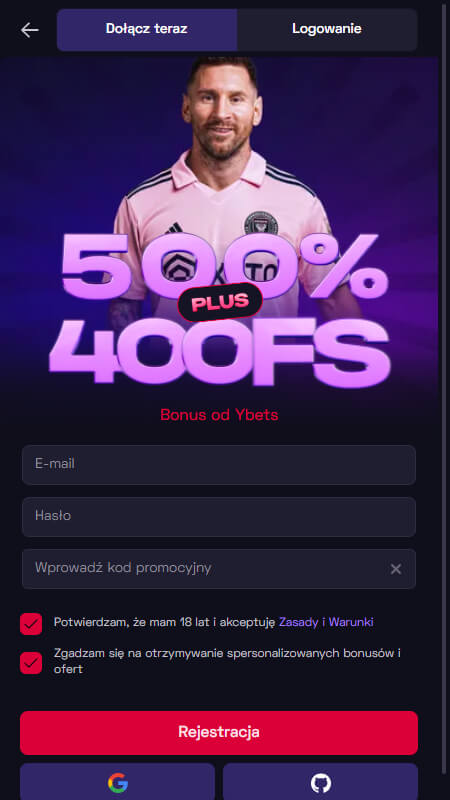450x800 pixels.
Task: Switch to the Logowanie tab
Action: 327,29
